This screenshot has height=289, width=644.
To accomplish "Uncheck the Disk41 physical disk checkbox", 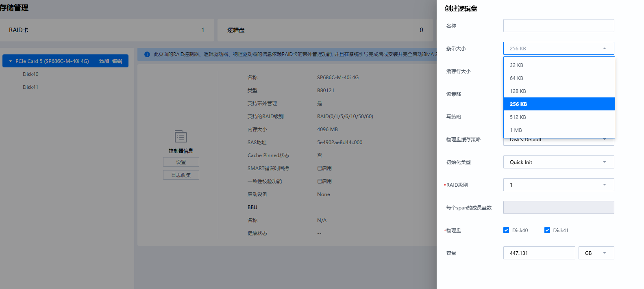I will click(547, 230).
